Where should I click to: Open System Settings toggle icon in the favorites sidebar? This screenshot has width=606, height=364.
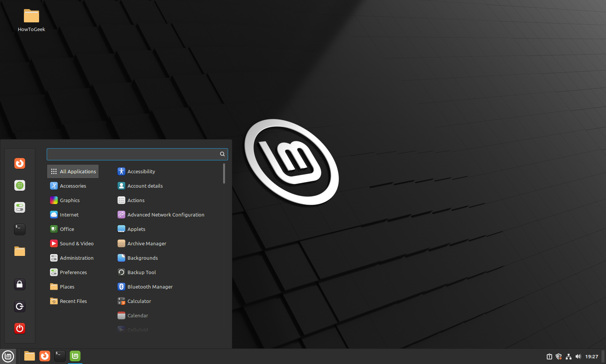coord(20,207)
